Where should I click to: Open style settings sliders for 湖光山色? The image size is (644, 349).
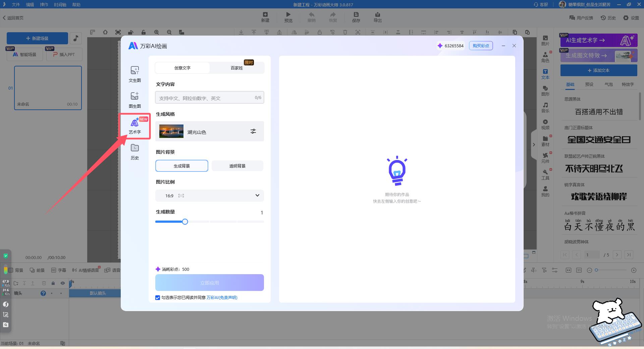[253, 131]
